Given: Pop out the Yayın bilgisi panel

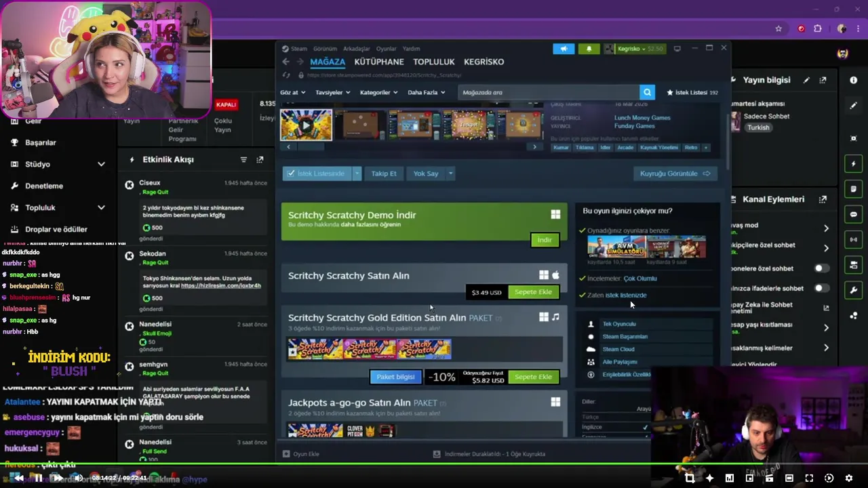Looking at the screenshot, I should (x=823, y=80).
